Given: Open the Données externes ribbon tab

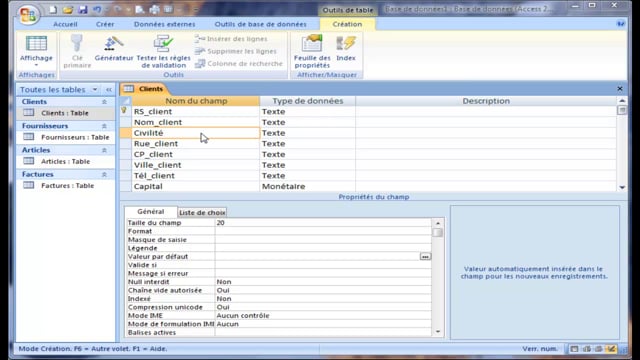Looking at the screenshot, I should pos(164,24).
